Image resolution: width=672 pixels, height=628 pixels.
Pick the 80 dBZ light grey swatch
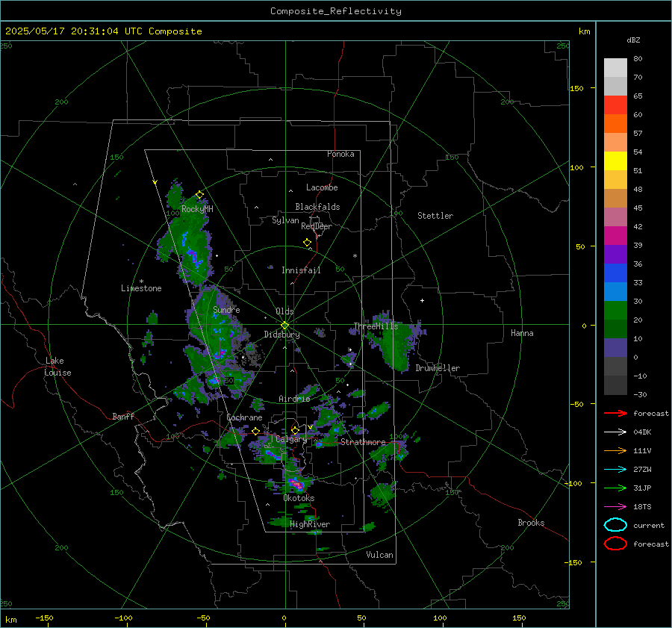click(x=615, y=68)
